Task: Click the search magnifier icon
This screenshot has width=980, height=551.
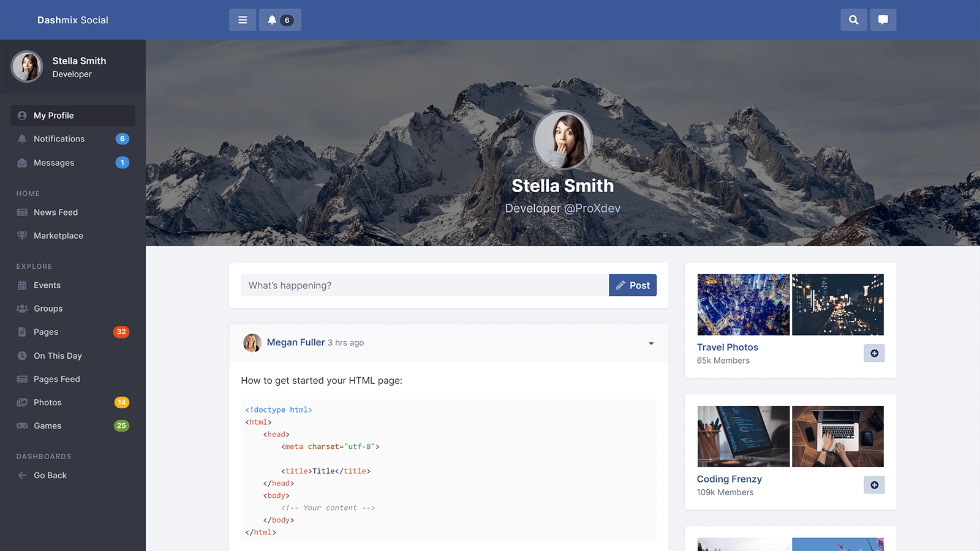Action: pyautogui.click(x=853, y=20)
